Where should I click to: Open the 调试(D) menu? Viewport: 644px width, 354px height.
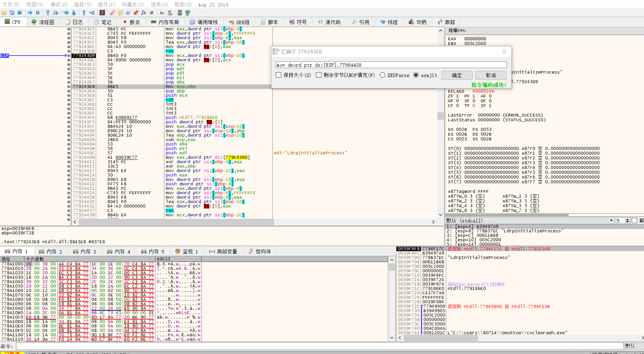[59, 4]
